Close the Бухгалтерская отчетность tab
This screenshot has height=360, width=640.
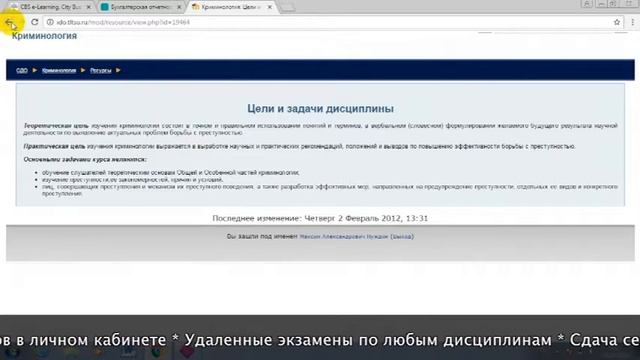pos(179,7)
